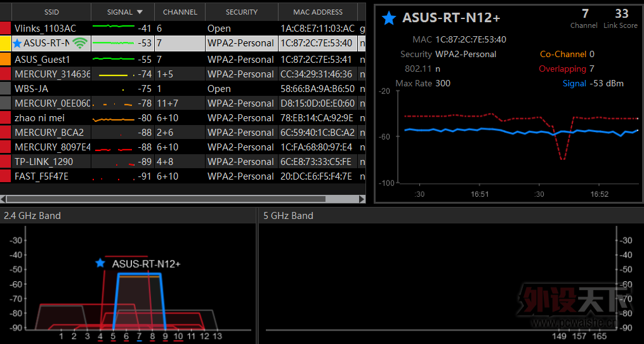Click the blue star next to ASUS-RT-N12+ row
644x344 pixels.
tap(17, 43)
